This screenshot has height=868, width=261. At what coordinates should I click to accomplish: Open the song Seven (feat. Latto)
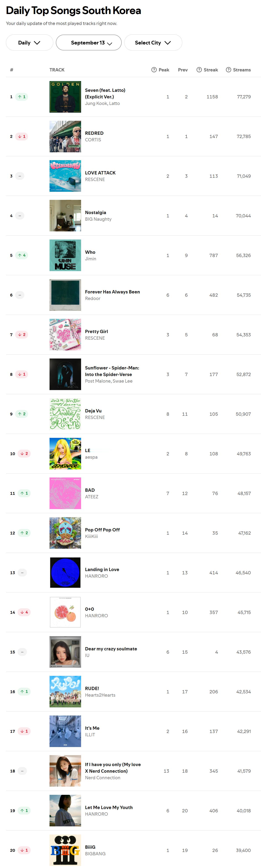[x=105, y=93]
